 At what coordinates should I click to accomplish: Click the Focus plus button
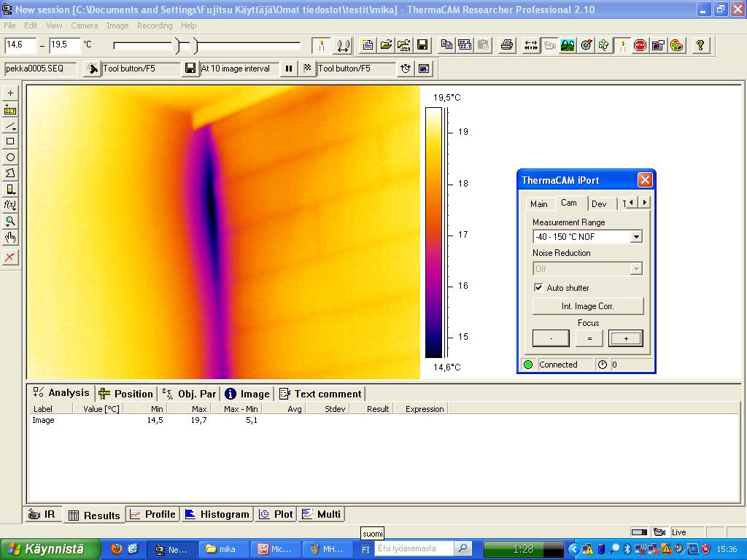(625, 338)
